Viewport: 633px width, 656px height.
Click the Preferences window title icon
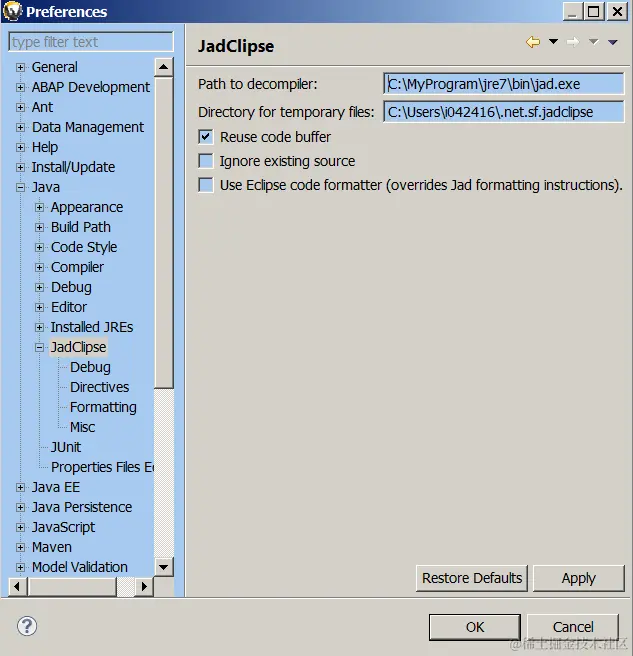[12, 11]
